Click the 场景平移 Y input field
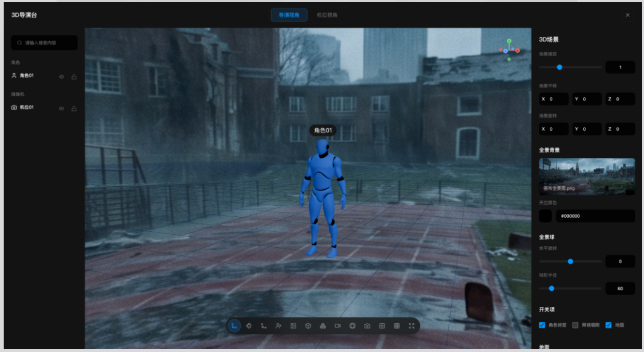Viewport: 644px width, 352px height. pyautogui.click(x=587, y=99)
